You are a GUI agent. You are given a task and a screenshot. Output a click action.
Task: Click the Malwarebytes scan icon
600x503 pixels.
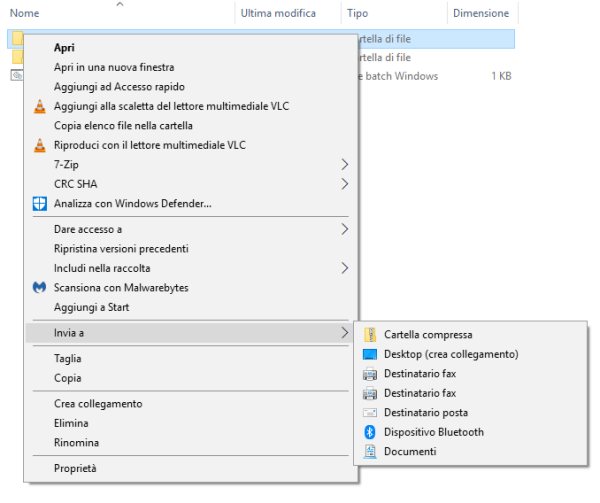click(40, 288)
